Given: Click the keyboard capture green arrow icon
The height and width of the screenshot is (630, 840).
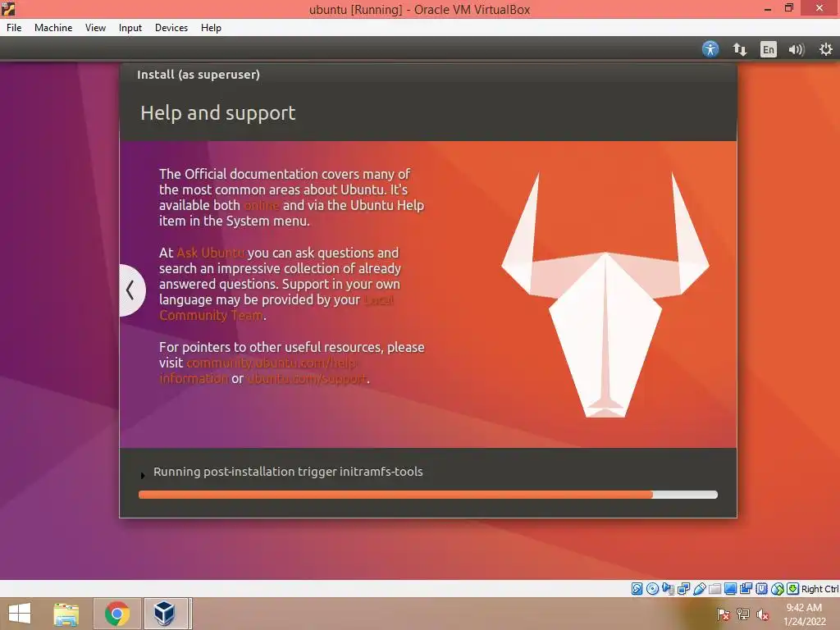Looking at the screenshot, I should (x=793, y=589).
